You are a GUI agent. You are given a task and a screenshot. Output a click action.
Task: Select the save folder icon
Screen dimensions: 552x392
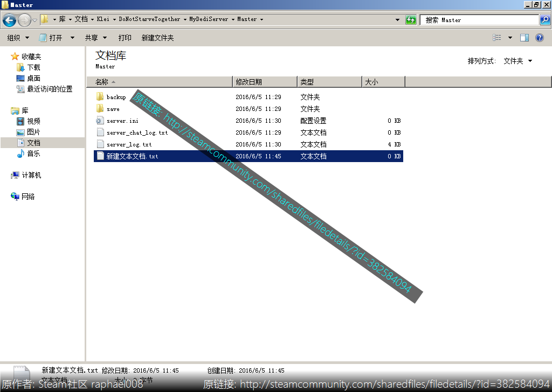coord(100,108)
